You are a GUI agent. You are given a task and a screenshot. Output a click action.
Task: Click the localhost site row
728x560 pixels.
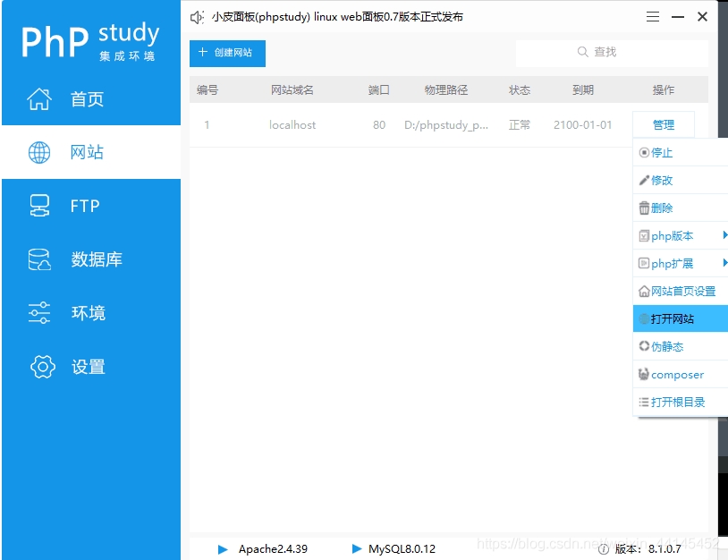[x=292, y=125]
